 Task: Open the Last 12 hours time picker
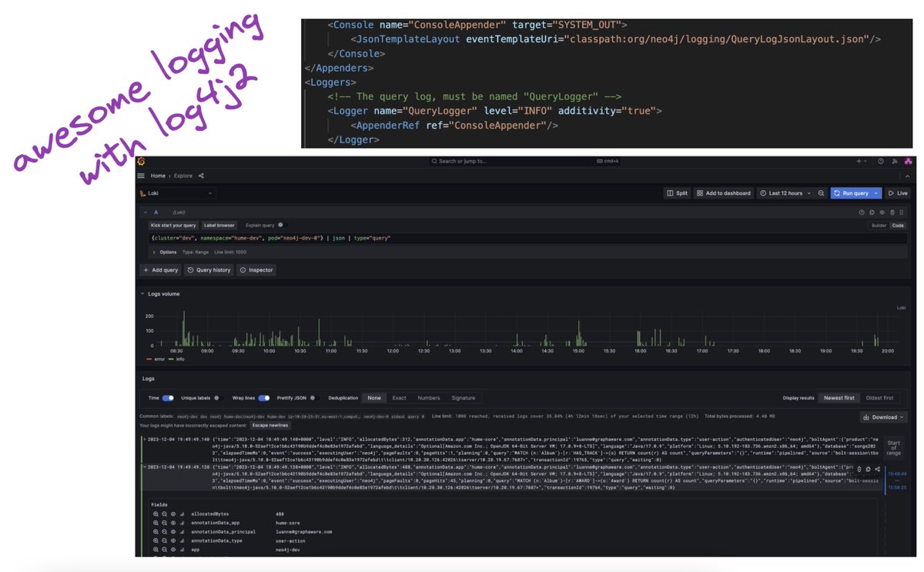point(784,193)
